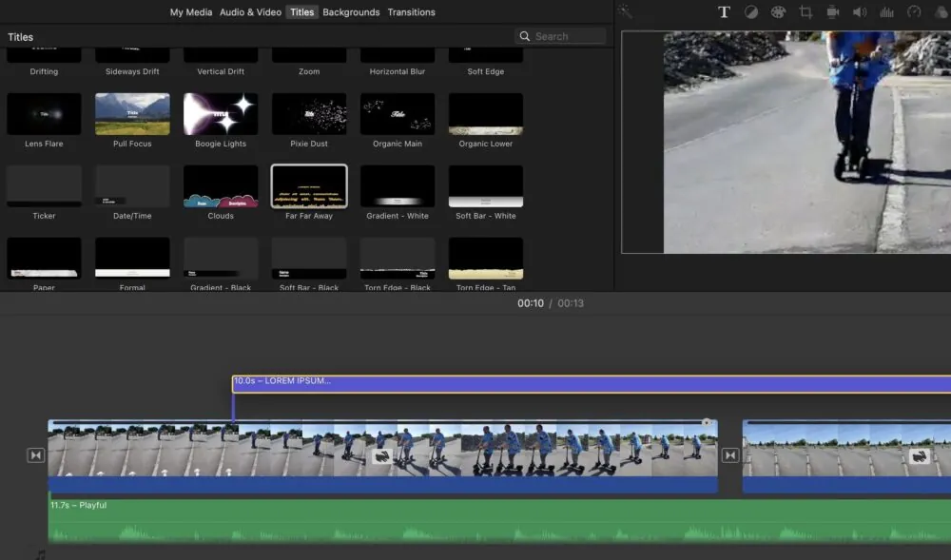The width and height of the screenshot is (951, 560).
Task: Pick the Gradient - Black title
Action: point(221,259)
